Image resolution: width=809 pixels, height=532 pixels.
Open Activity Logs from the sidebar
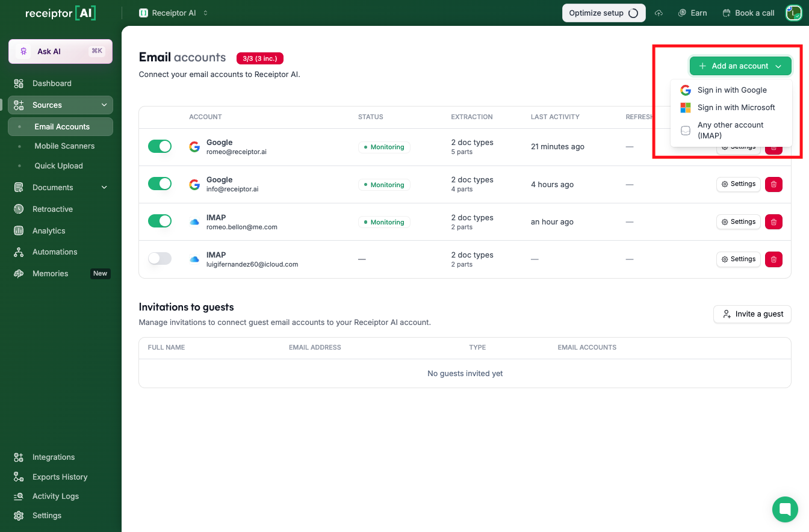(x=60, y=496)
